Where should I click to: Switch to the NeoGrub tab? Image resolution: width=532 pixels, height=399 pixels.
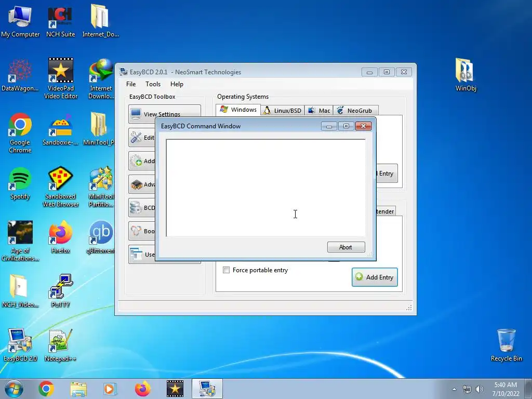[355, 111]
